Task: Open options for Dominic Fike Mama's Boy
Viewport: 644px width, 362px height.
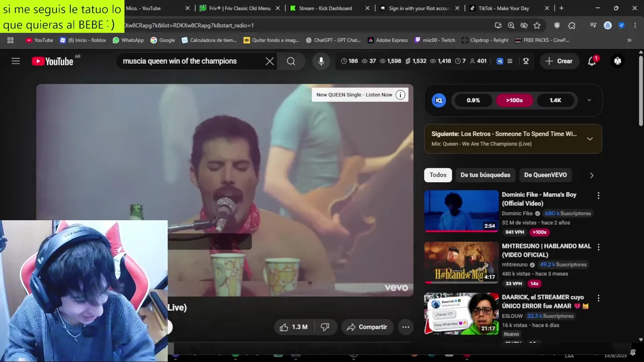Action: coord(598,196)
